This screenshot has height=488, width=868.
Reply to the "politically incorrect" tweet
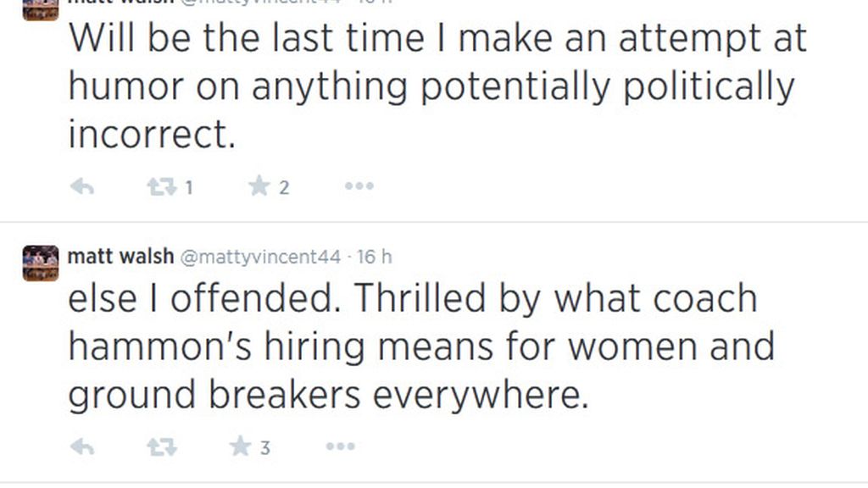[82, 187]
